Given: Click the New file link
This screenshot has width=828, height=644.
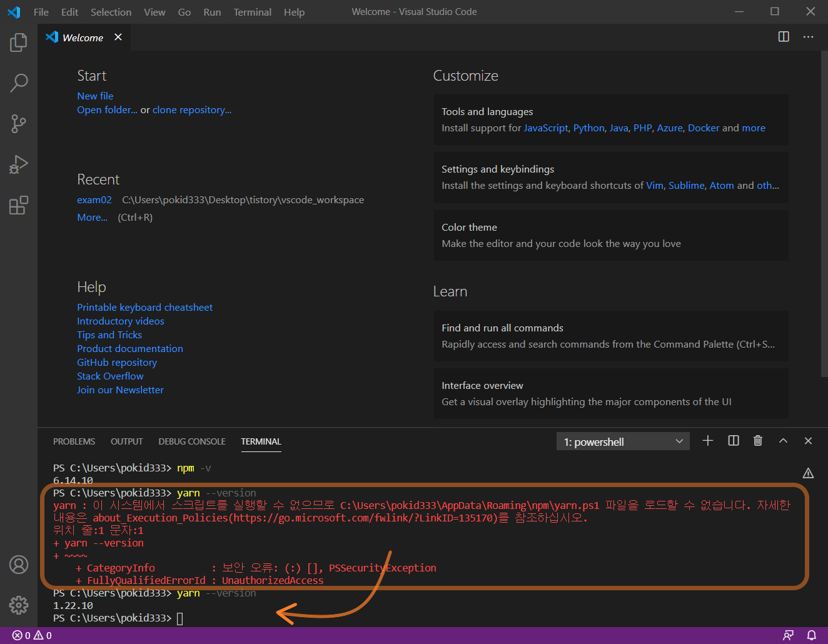Looking at the screenshot, I should [x=95, y=96].
